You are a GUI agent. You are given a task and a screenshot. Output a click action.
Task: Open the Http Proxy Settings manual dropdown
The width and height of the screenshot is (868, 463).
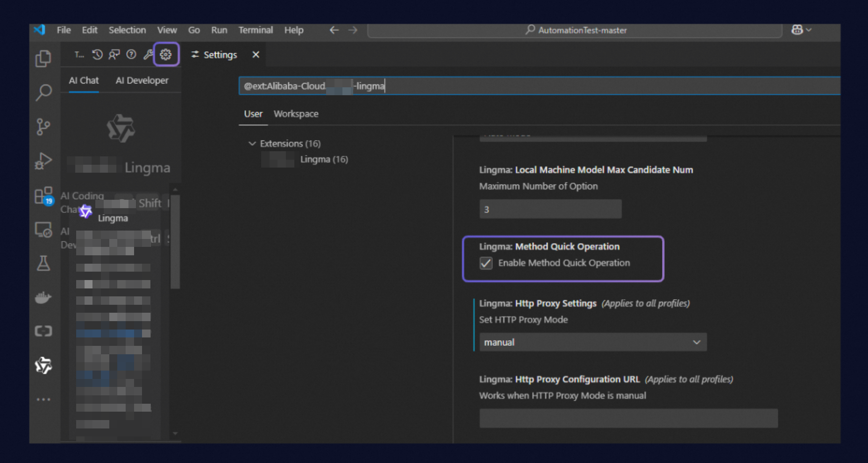click(x=593, y=342)
